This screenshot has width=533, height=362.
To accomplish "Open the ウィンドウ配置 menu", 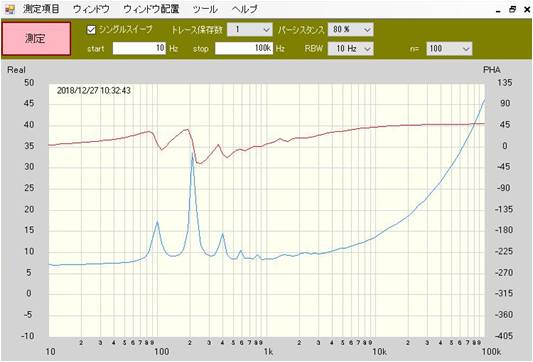I will coord(151,9).
